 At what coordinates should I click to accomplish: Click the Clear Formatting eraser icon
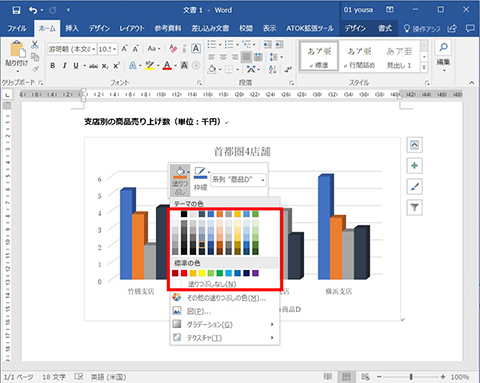pyautogui.click(x=173, y=49)
